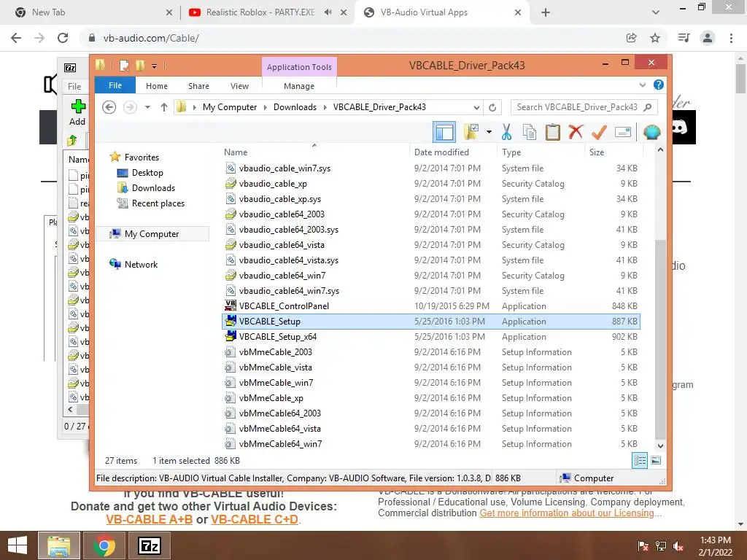Screen dimensions: 747x560
Task: Open Downloads in the navigation pane
Action: tap(153, 187)
